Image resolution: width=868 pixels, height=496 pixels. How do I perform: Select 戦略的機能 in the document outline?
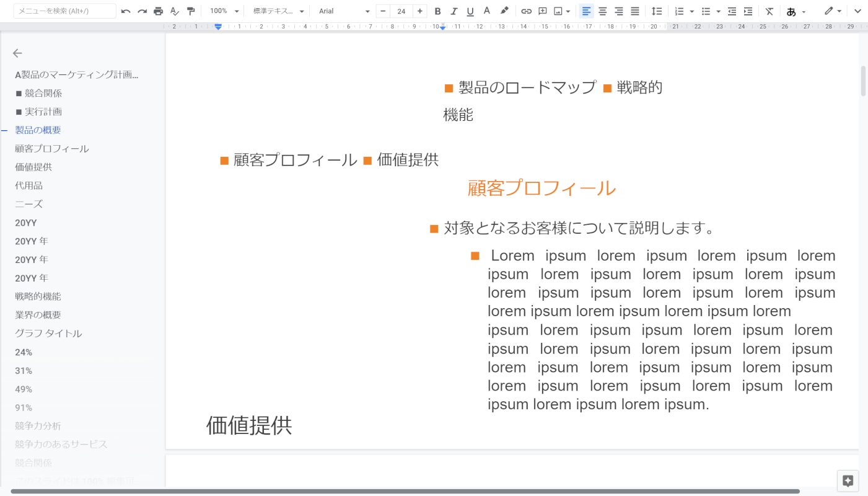click(38, 296)
